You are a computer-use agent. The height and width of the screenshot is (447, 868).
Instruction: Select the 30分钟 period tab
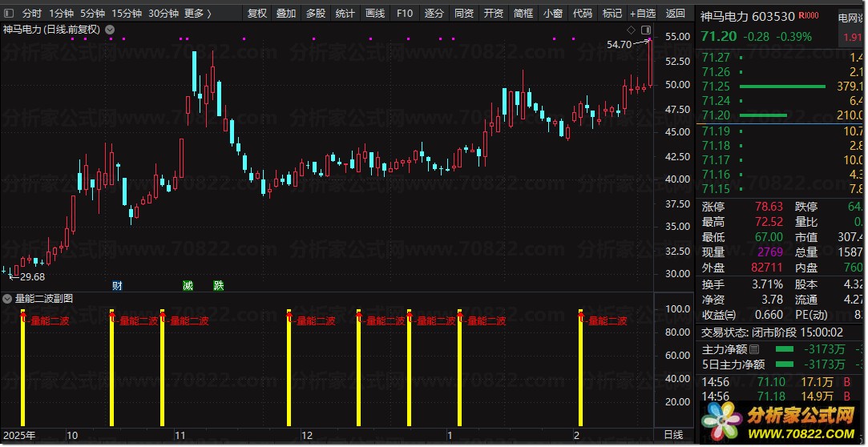click(x=164, y=14)
